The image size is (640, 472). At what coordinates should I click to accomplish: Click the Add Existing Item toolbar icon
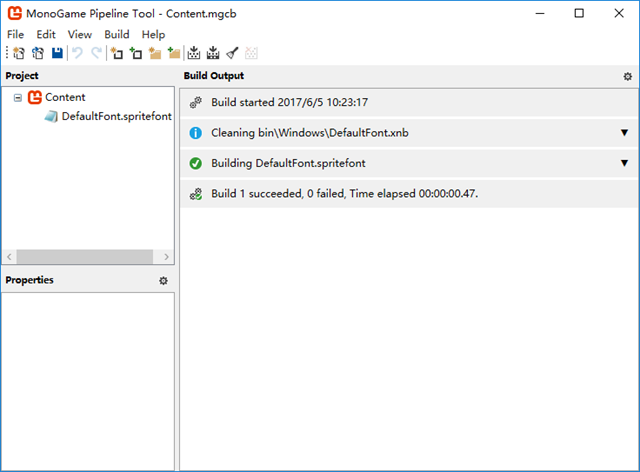(x=135, y=53)
